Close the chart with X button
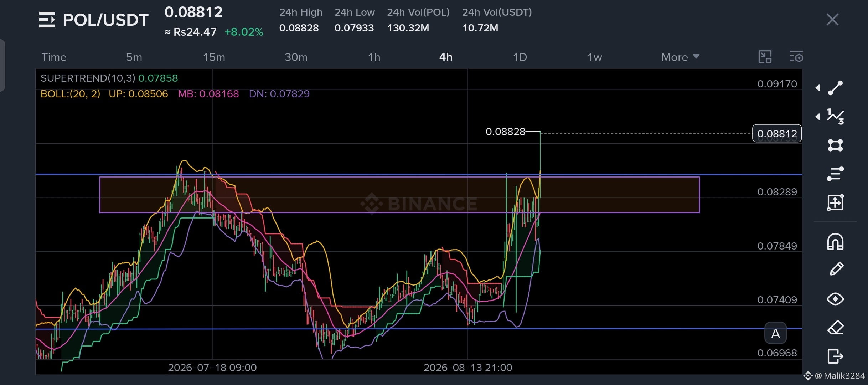This screenshot has width=868, height=385. pos(832,20)
